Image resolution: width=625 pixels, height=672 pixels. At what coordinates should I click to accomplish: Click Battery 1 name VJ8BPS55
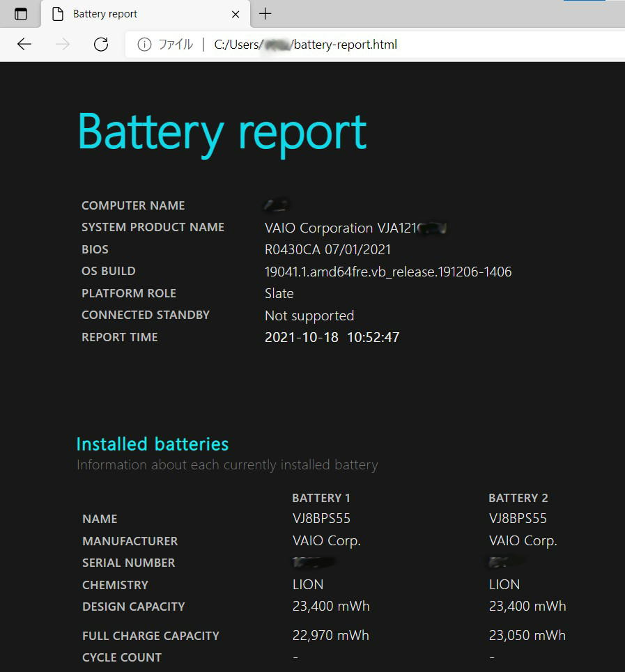click(321, 519)
